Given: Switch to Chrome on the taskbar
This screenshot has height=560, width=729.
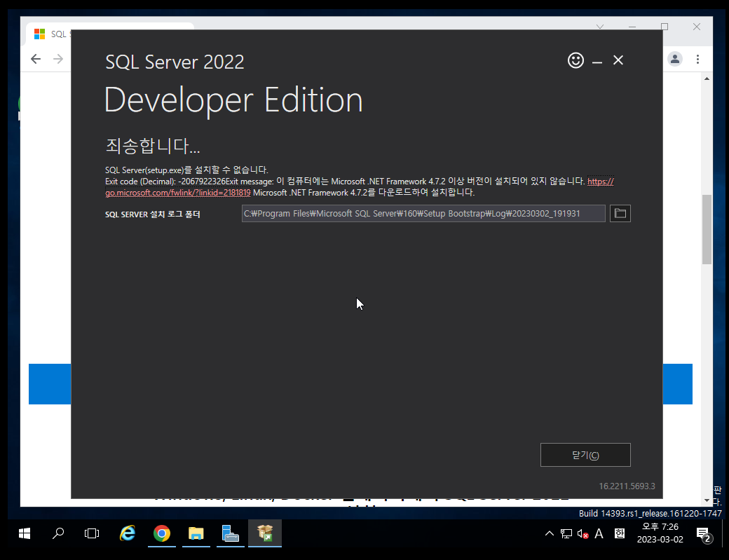Looking at the screenshot, I should tap(162, 533).
